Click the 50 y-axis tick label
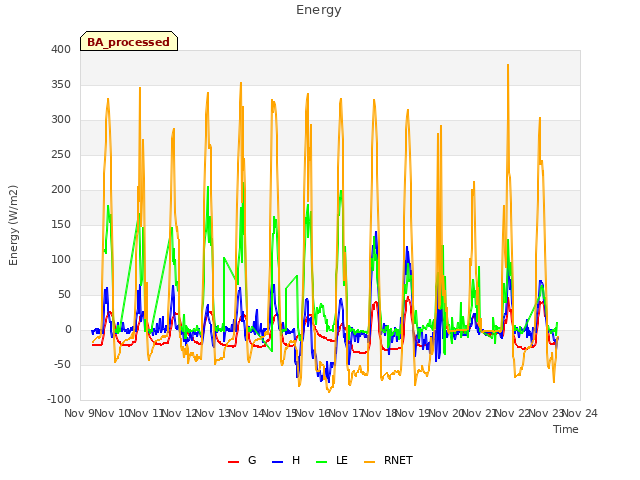The height and width of the screenshot is (480, 640). 64,295
